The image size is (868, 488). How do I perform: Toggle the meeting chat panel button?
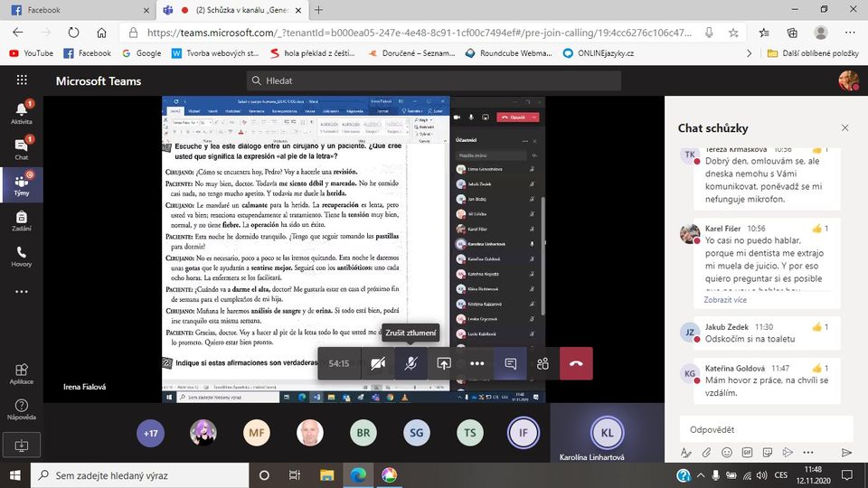click(511, 363)
